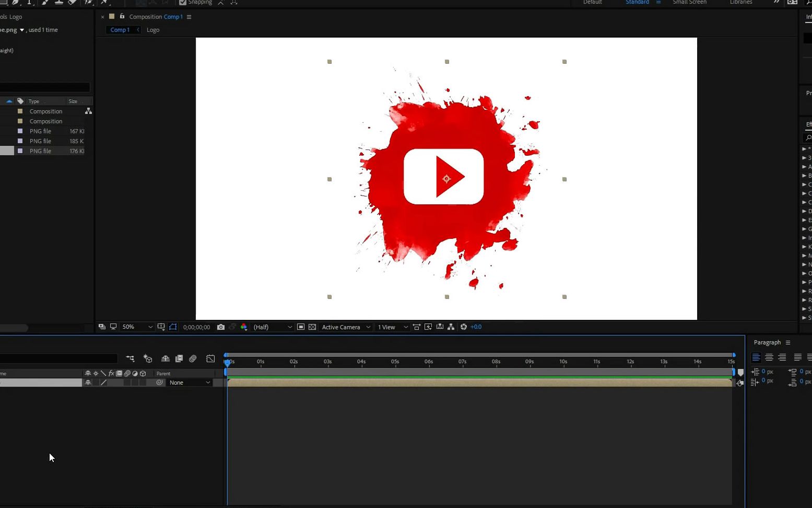The height and width of the screenshot is (508, 812).
Task: Click the layer quality slash switch
Action: point(103,383)
